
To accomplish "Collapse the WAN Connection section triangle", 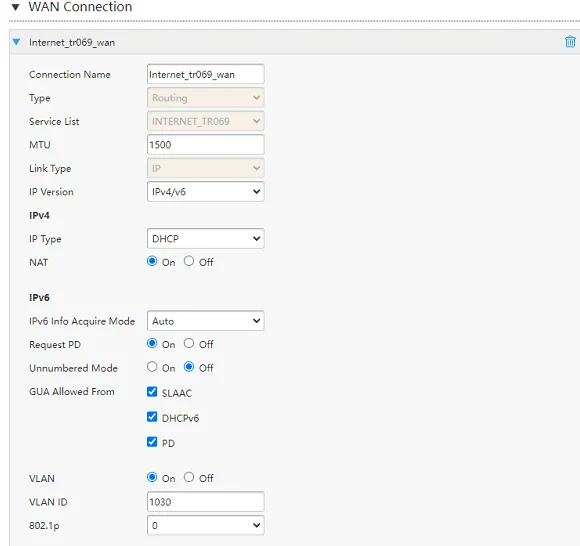I will [16, 7].
